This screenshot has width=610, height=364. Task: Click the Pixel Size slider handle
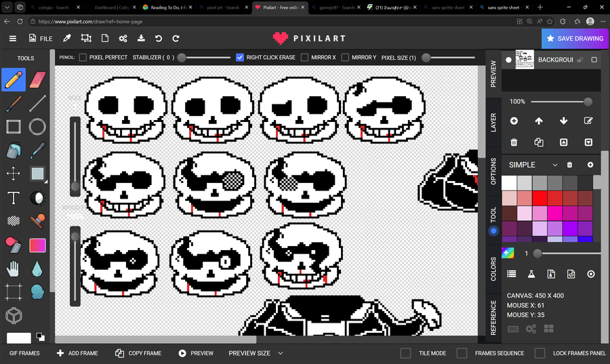[426, 58]
